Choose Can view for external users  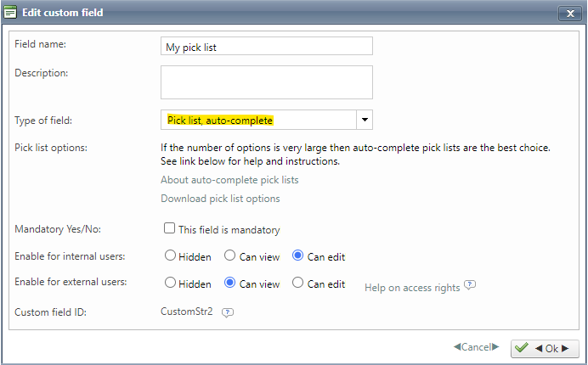[229, 284]
